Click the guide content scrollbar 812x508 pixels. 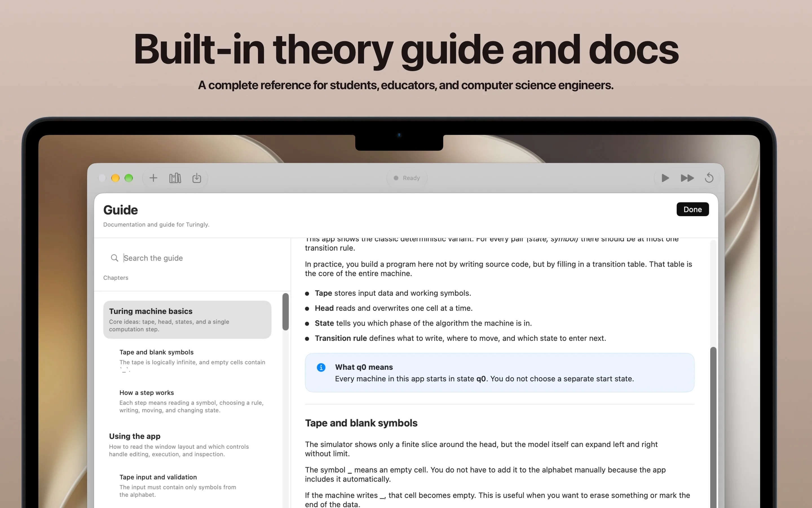click(x=713, y=427)
